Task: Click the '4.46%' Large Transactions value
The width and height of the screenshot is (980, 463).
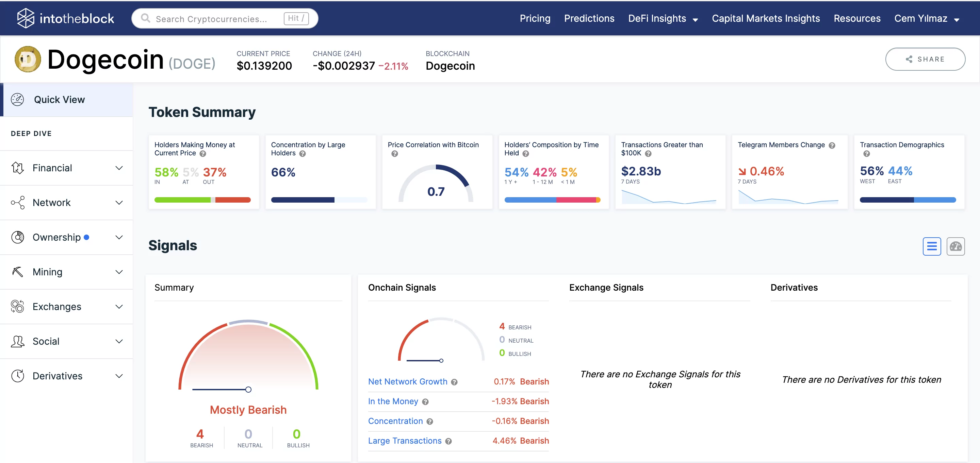Action: click(504, 441)
